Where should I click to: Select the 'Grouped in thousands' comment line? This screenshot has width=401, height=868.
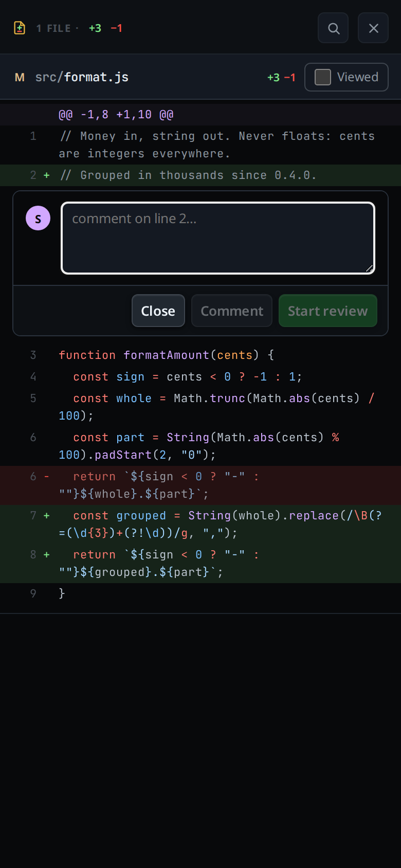click(x=200, y=175)
